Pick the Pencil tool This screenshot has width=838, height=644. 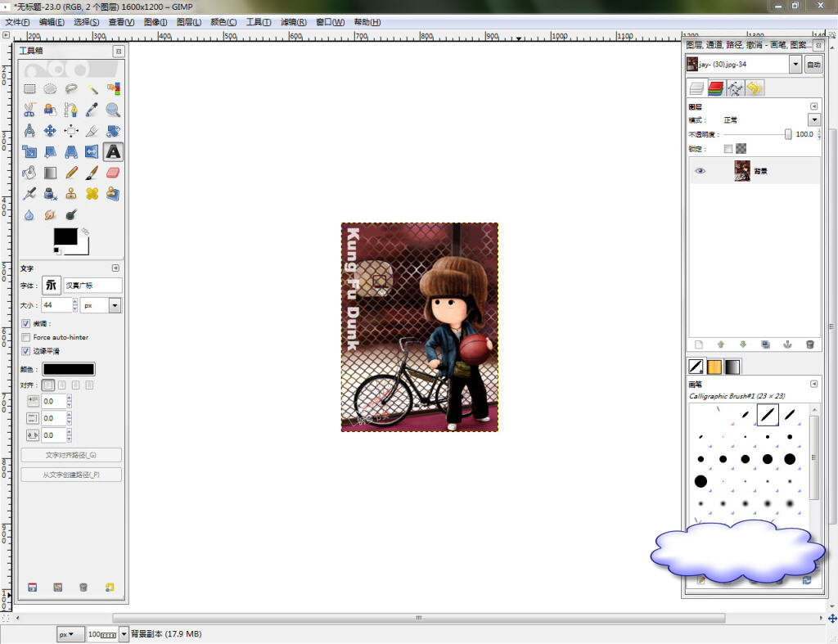[x=71, y=173]
